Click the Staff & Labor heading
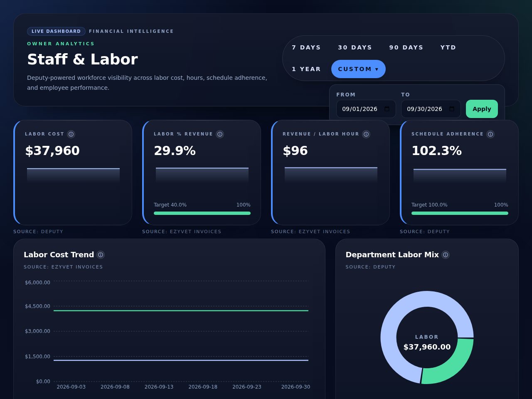Screen dimensions: 532x399 click(x=82, y=59)
